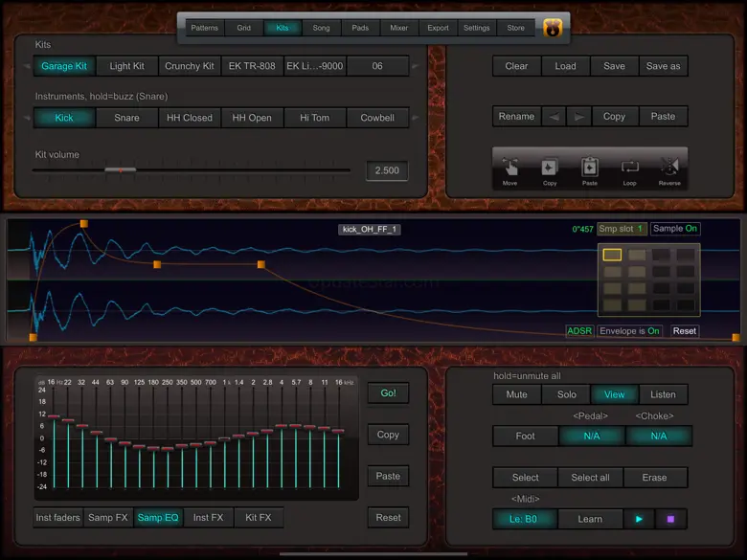Open the Patterns tab
This screenshot has width=747, height=560.
[204, 28]
